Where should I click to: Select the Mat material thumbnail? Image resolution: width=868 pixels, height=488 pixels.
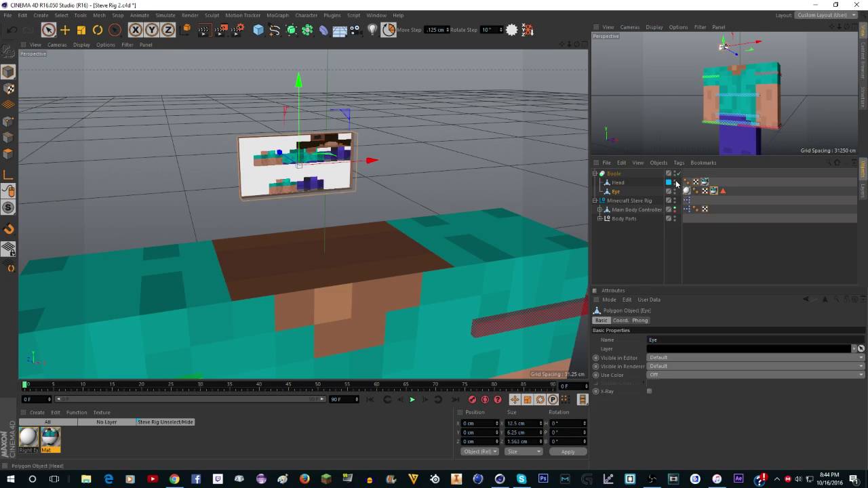[x=51, y=440]
